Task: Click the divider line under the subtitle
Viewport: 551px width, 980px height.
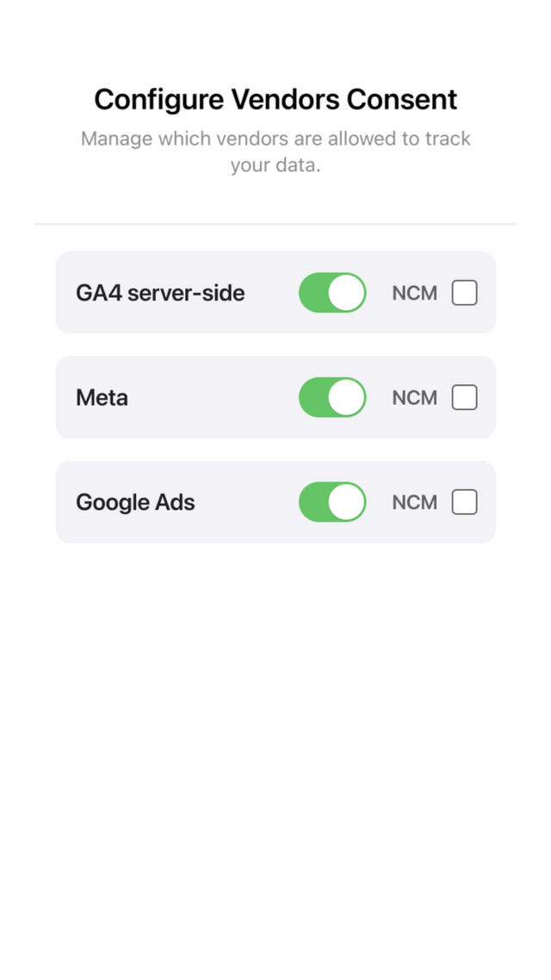Action: [275, 224]
